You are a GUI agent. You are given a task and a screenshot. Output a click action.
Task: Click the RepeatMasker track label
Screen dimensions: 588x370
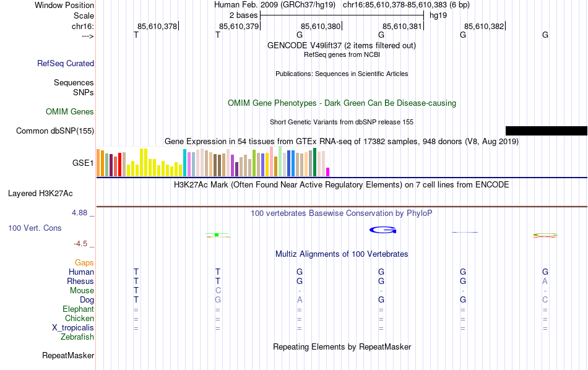click(68, 355)
